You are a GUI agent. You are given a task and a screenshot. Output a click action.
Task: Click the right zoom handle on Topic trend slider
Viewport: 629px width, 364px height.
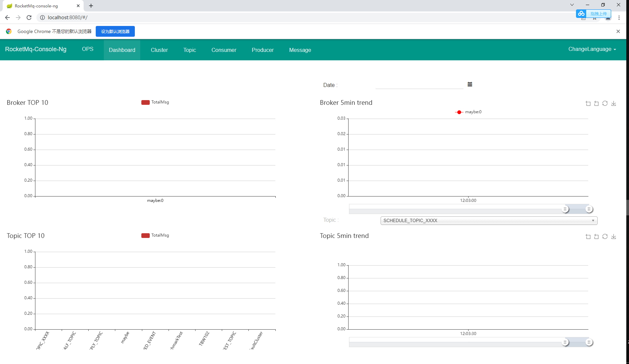click(589, 342)
